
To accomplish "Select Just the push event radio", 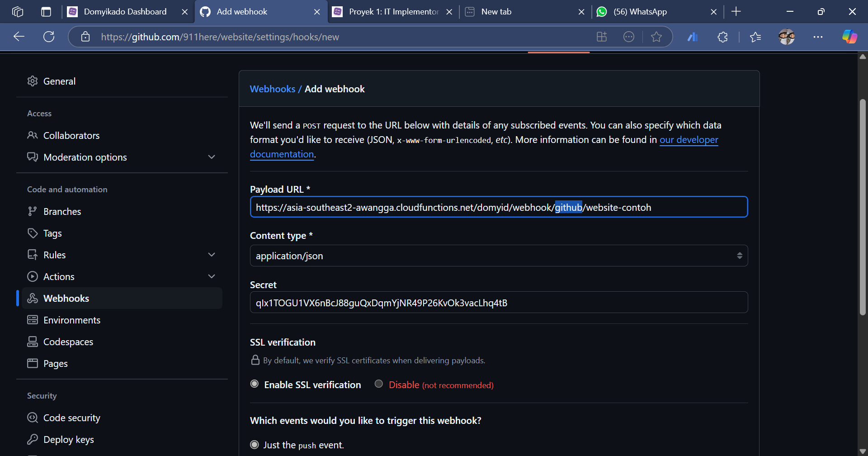I will coord(255,444).
